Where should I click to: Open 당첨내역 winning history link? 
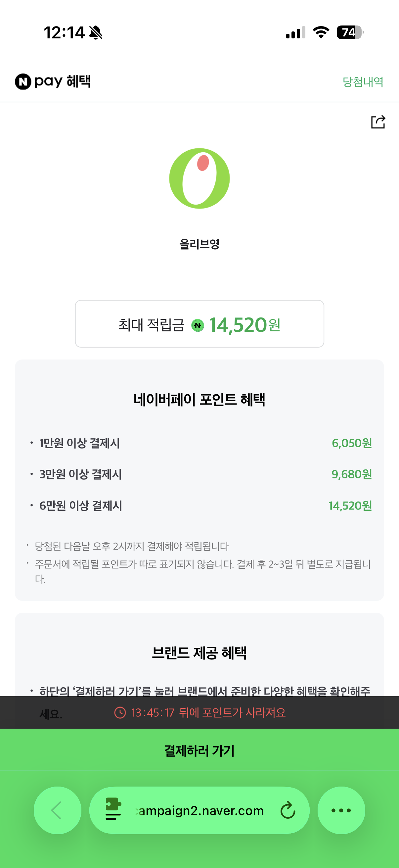(363, 82)
